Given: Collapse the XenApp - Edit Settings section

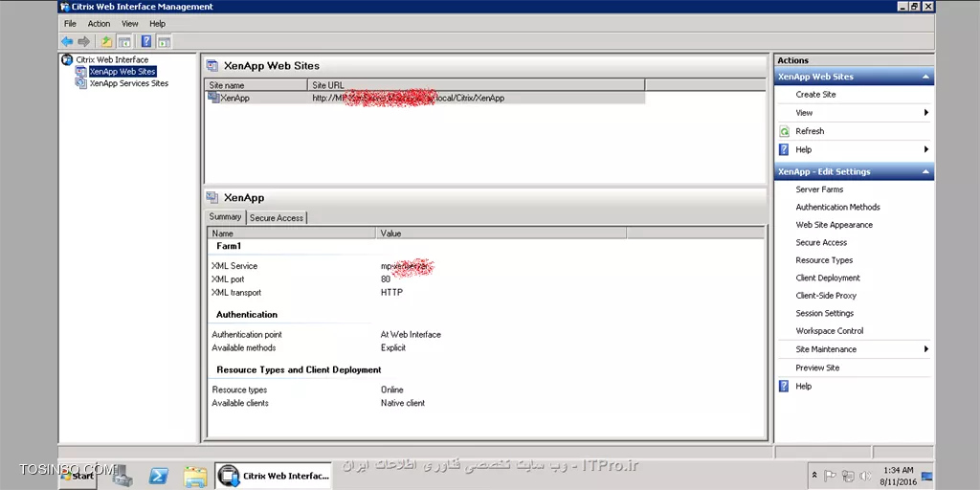Looking at the screenshot, I should point(925,172).
